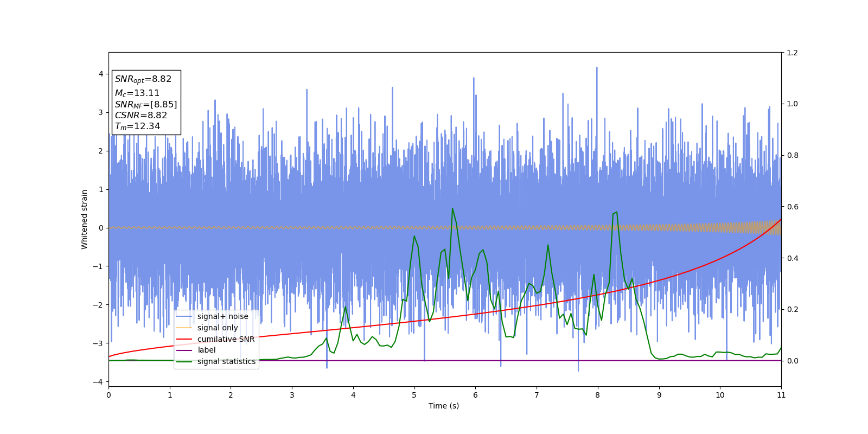Click left axis tick label 4

point(101,74)
